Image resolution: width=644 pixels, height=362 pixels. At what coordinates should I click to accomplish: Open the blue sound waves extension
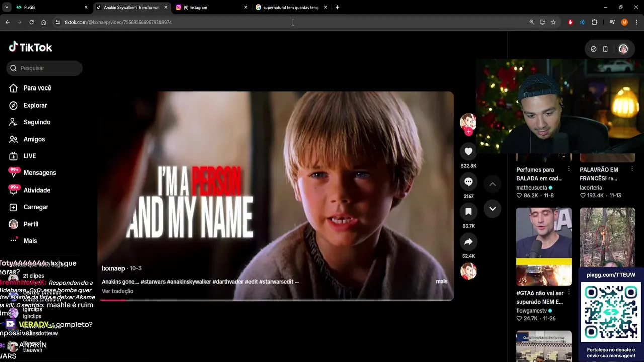tap(582, 22)
